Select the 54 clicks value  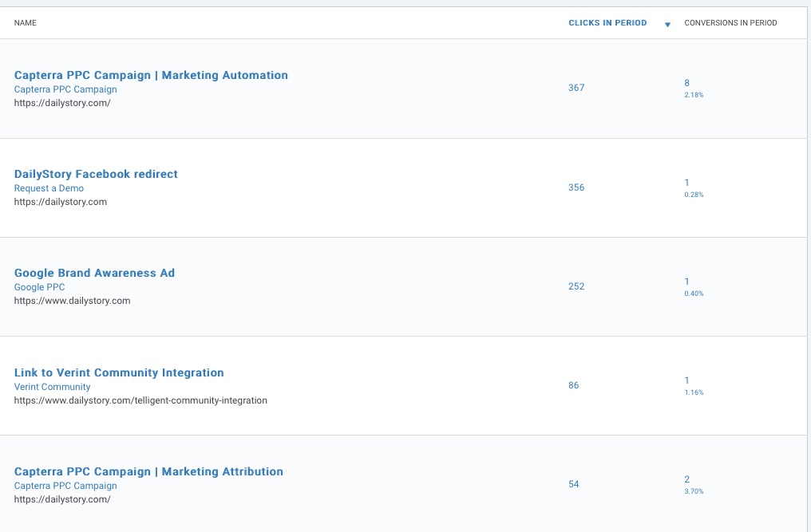(x=574, y=484)
